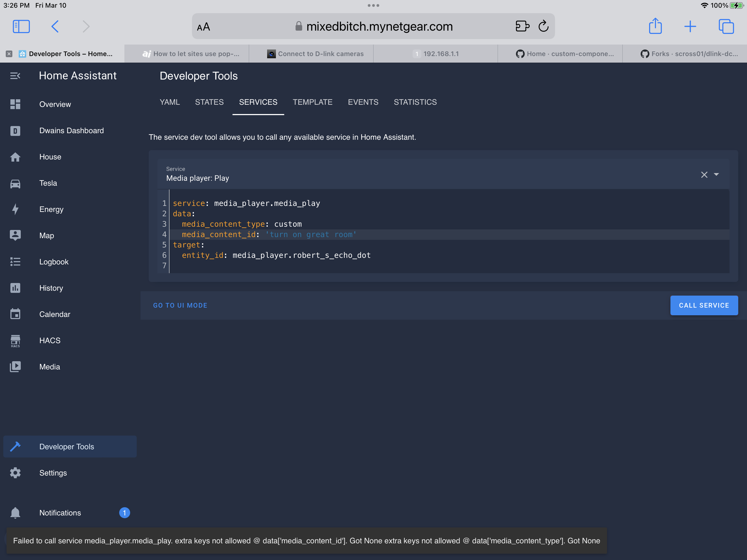Click the Energy lightning bolt icon

coord(15,209)
